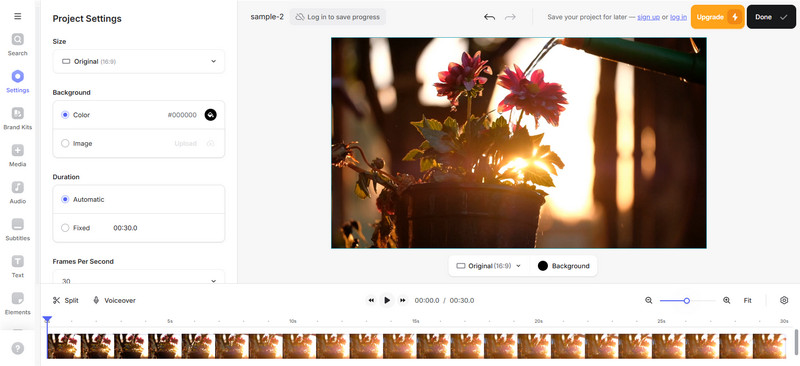Open timeline settings gear
The height and width of the screenshot is (366, 800).
tap(784, 300)
